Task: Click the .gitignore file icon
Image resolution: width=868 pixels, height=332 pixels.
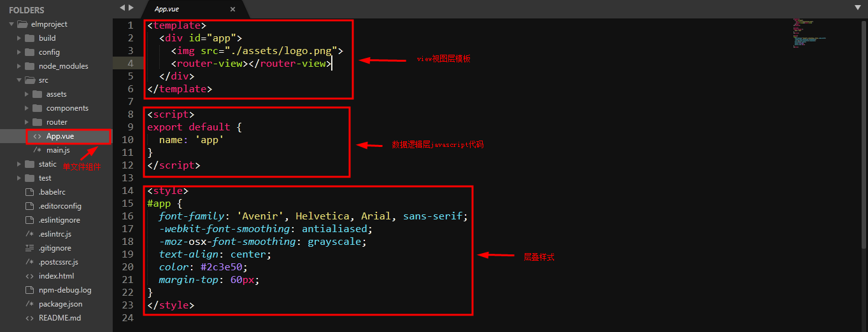Action: click(x=29, y=248)
